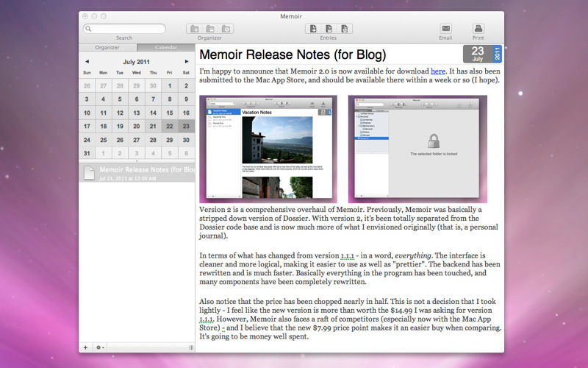The image size is (588, 368).
Task: Go to previous month arrow
Action: pyautogui.click(x=87, y=62)
